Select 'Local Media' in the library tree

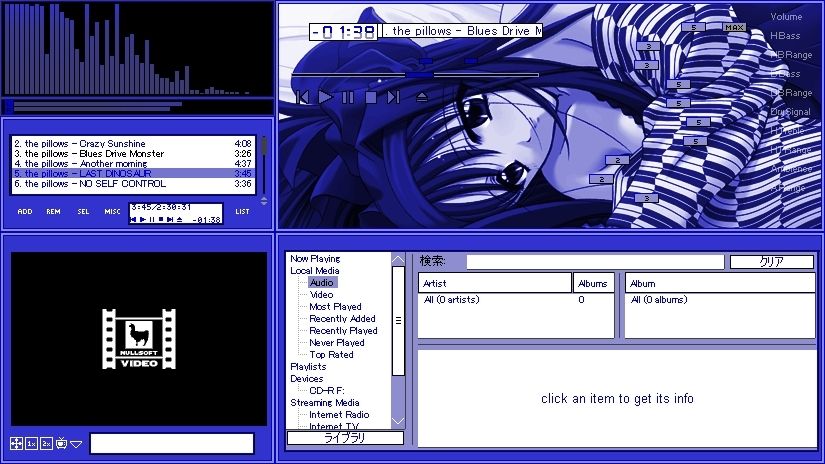315,271
